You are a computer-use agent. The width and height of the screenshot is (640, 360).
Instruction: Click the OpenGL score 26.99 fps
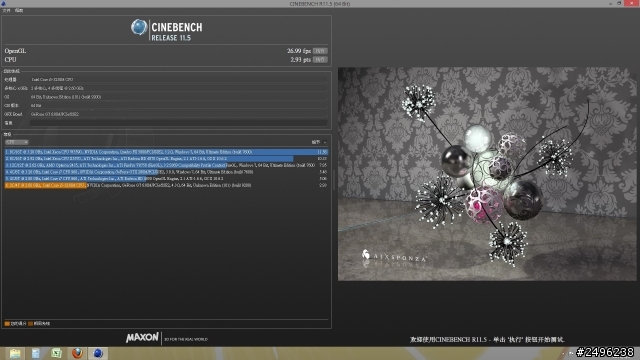299,51
